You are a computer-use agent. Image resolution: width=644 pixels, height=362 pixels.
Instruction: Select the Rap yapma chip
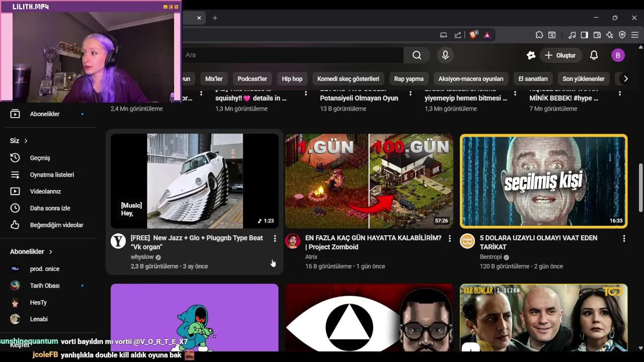point(409,78)
